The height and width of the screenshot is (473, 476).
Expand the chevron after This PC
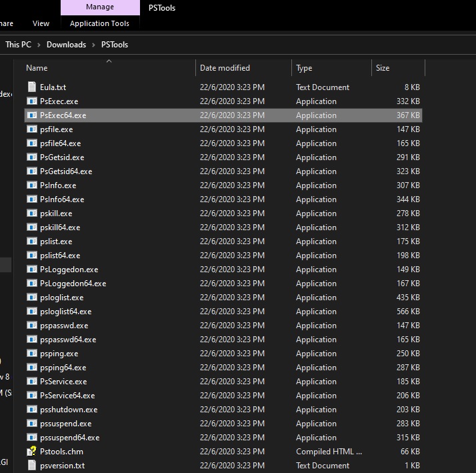tap(39, 45)
